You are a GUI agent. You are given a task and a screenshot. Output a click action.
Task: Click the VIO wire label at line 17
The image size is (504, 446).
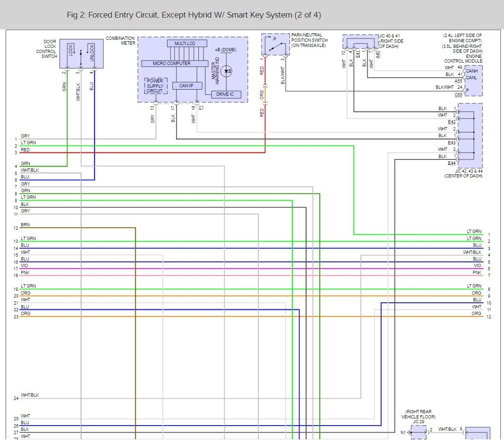tap(25, 266)
